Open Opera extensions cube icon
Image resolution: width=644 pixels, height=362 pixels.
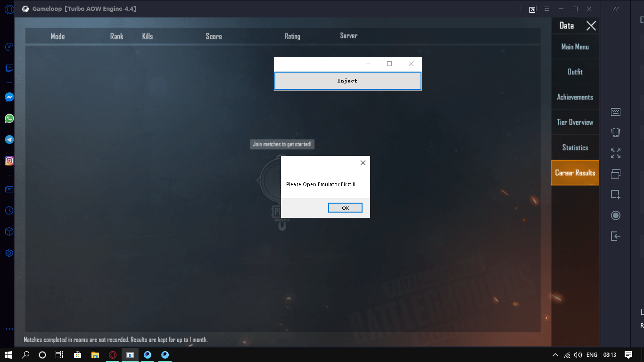[9, 232]
